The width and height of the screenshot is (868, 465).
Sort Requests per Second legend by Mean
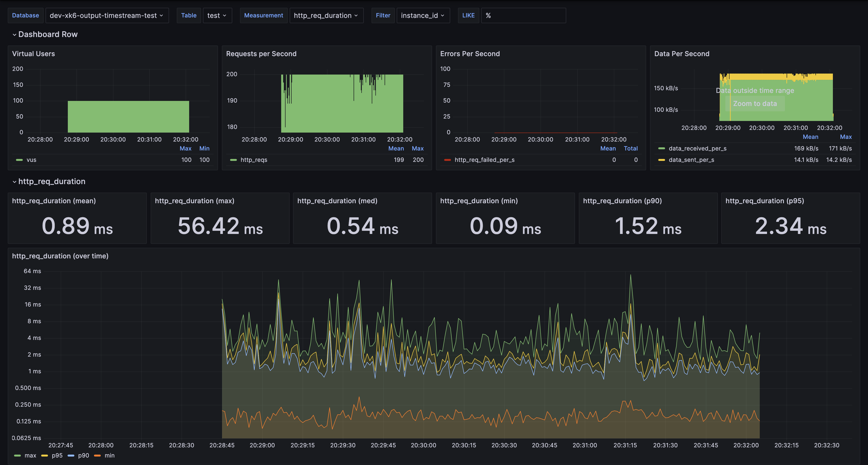pos(395,149)
